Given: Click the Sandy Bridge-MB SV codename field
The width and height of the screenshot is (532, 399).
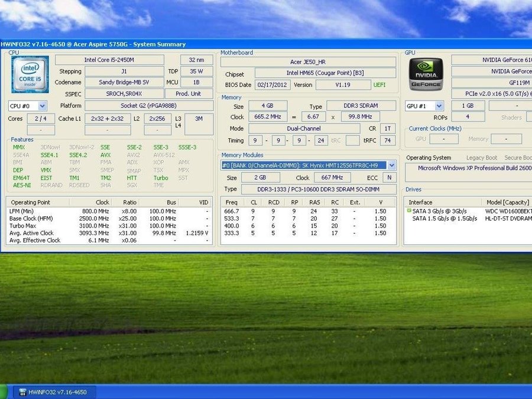Looking at the screenshot, I should pyautogui.click(x=124, y=82).
